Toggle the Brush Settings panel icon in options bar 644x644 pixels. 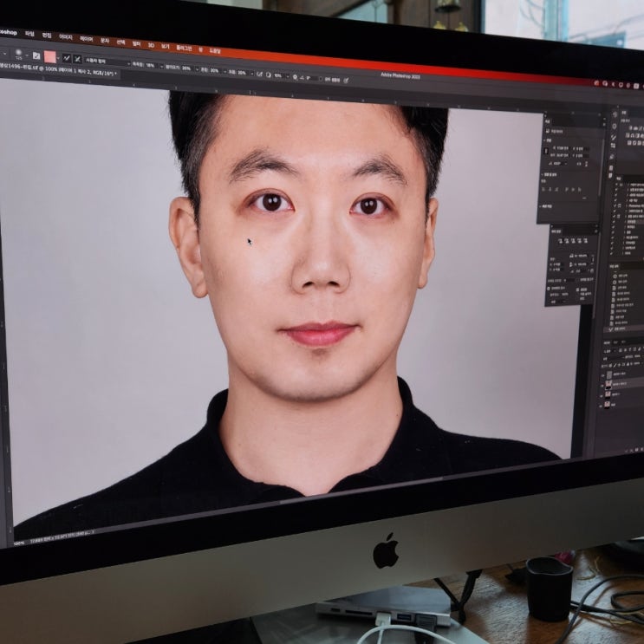click(36, 55)
